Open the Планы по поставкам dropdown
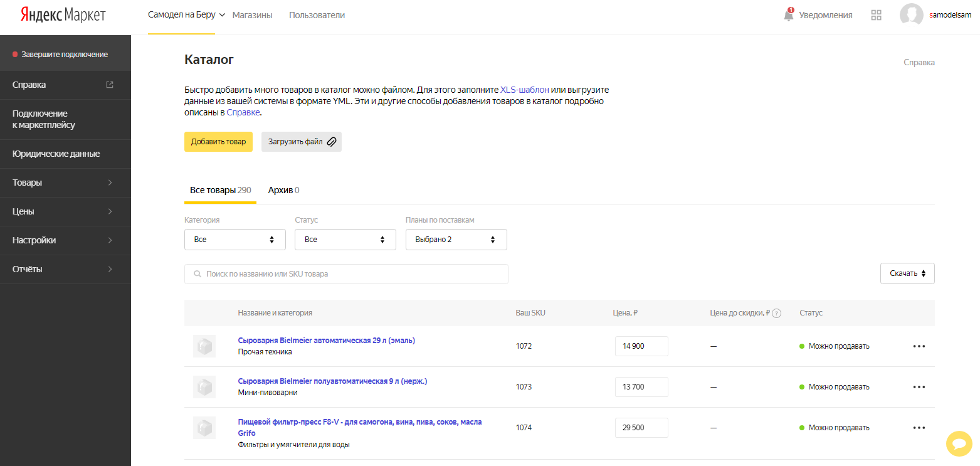This screenshot has width=980, height=466. [456, 240]
